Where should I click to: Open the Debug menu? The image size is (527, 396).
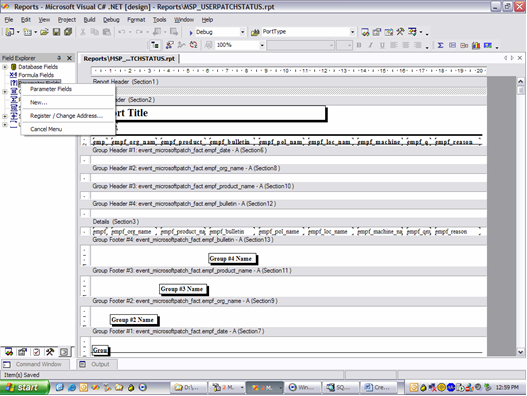[x=111, y=20]
